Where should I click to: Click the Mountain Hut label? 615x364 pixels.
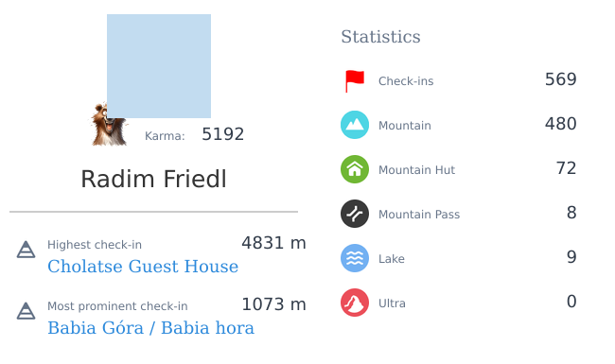tap(416, 170)
